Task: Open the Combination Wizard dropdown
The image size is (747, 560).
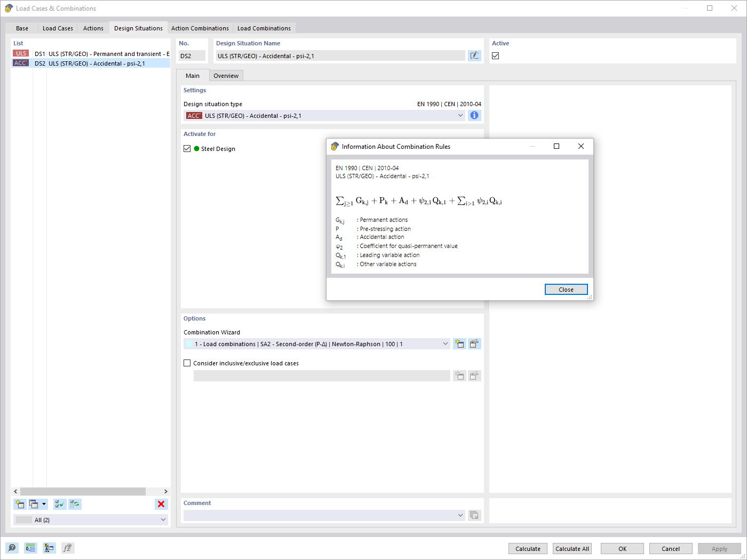Action: click(446, 343)
